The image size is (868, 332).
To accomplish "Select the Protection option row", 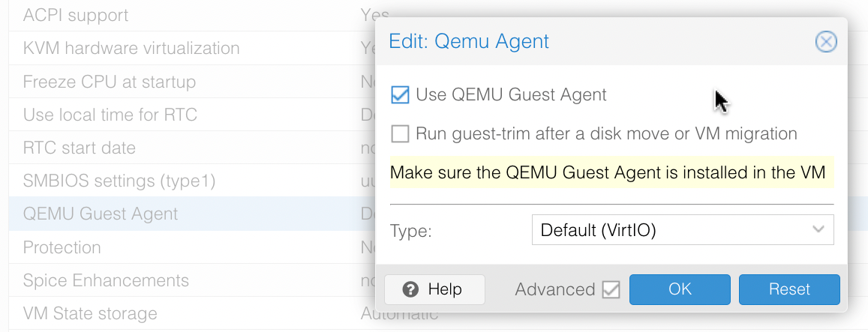I will point(192,247).
